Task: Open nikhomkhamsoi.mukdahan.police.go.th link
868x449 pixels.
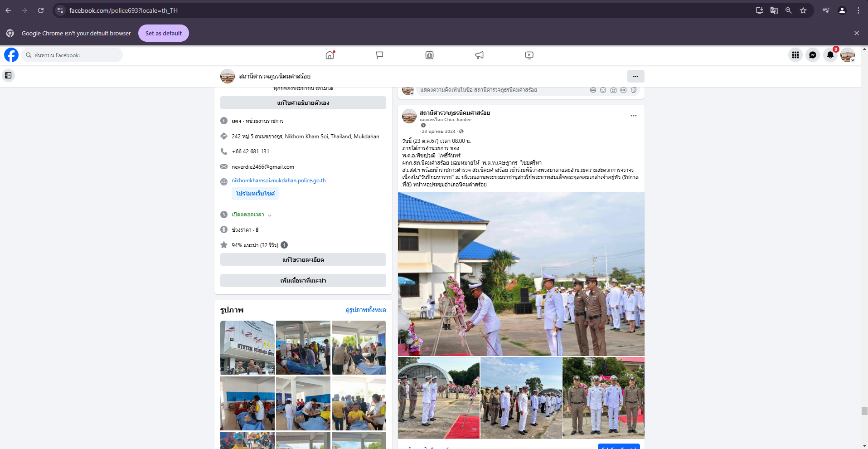Action: tap(278, 181)
